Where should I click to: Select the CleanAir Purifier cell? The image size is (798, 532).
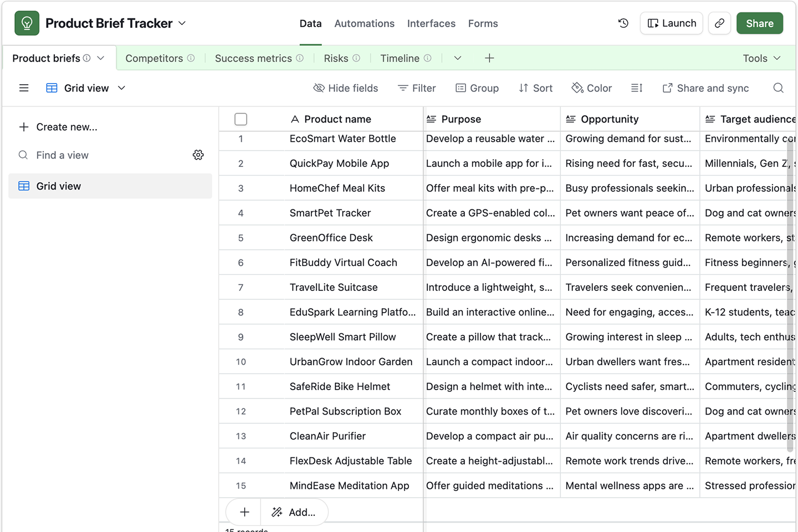coord(354,436)
